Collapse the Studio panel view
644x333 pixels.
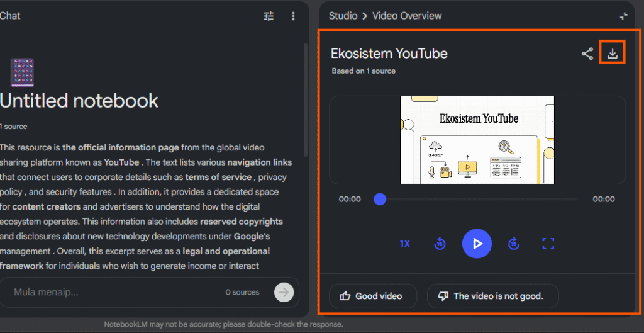point(623,16)
